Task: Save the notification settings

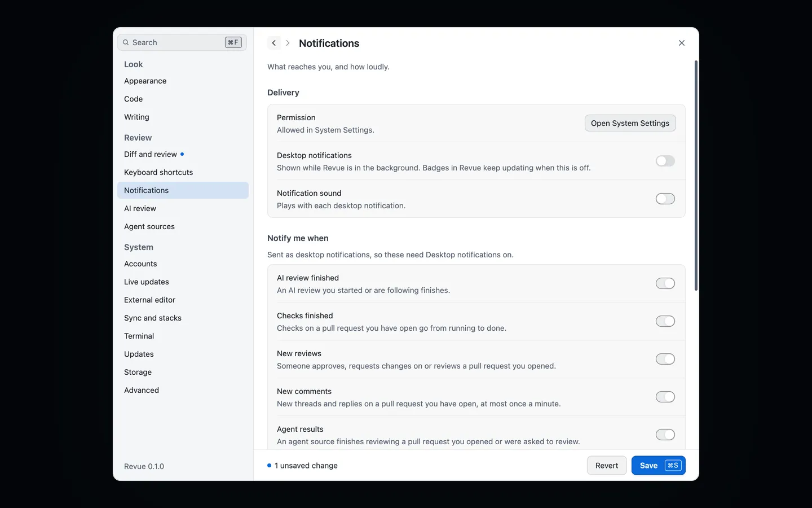Action: 658,466
